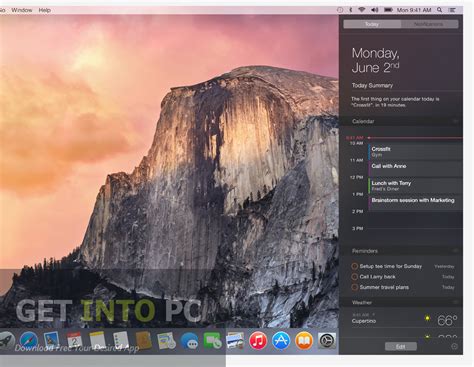Viewport: 474px width, 367px height.
Task: Open the Wi-Fi status menu
Action: click(361, 10)
